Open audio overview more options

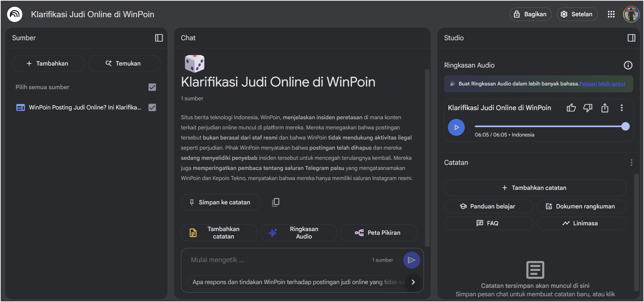tap(621, 108)
